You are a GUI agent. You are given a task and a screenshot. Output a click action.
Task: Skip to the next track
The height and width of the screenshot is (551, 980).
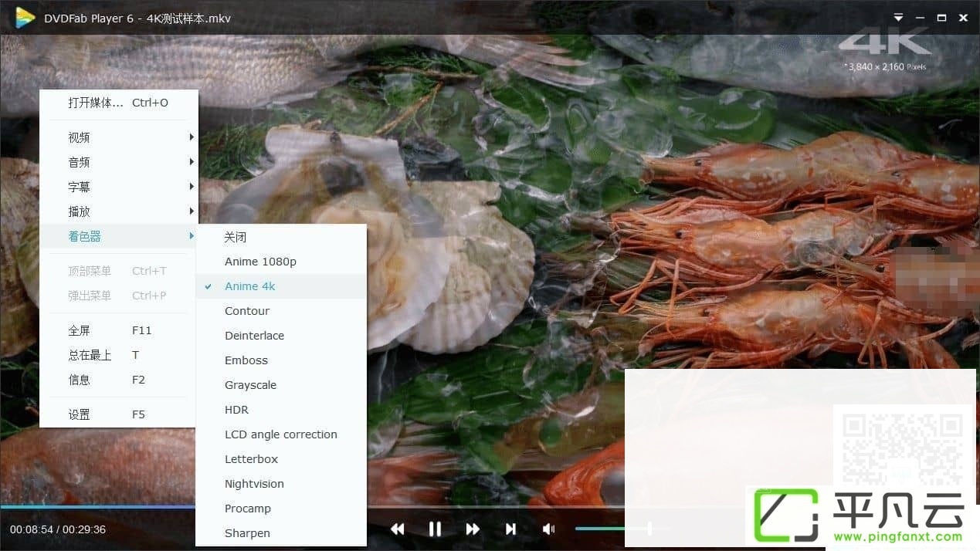510,529
